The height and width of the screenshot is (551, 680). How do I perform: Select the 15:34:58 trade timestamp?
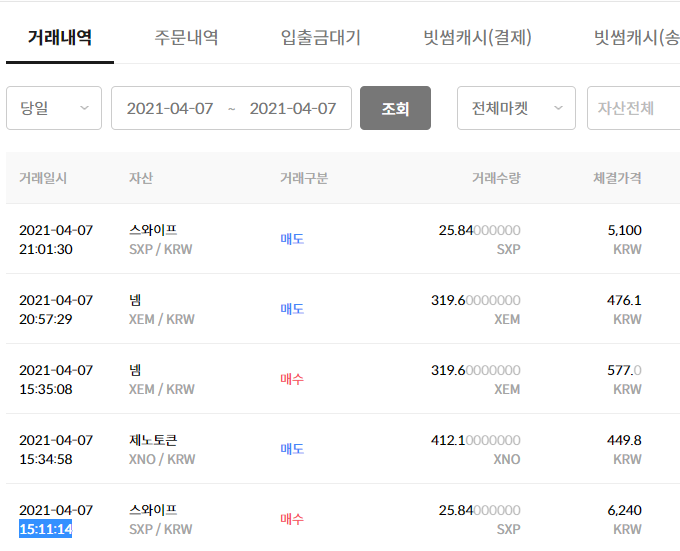pyautogui.click(x=46, y=459)
